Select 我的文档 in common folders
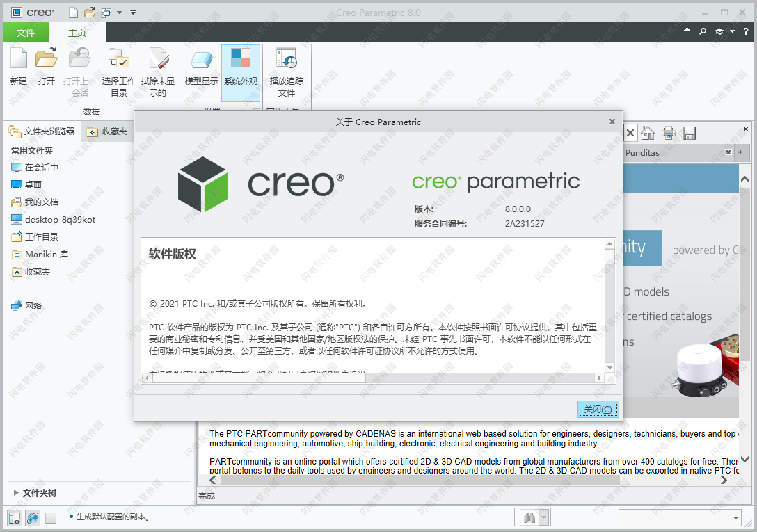This screenshot has height=532, width=757. [34, 202]
